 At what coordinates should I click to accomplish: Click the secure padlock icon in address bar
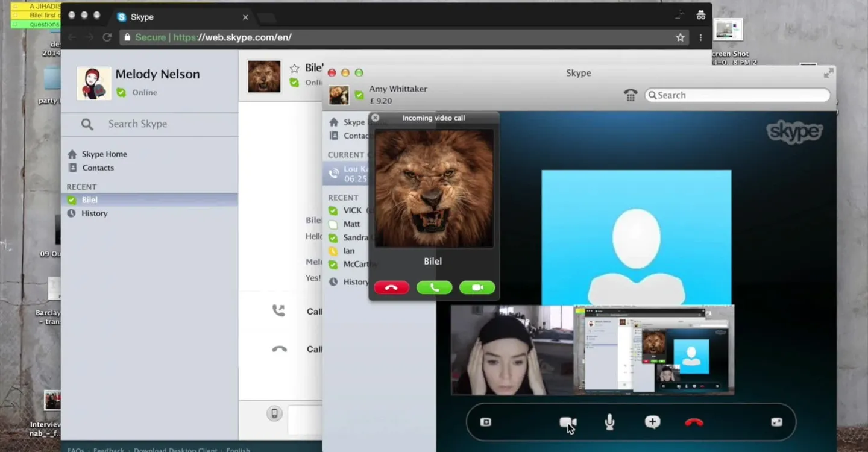(127, 37)
